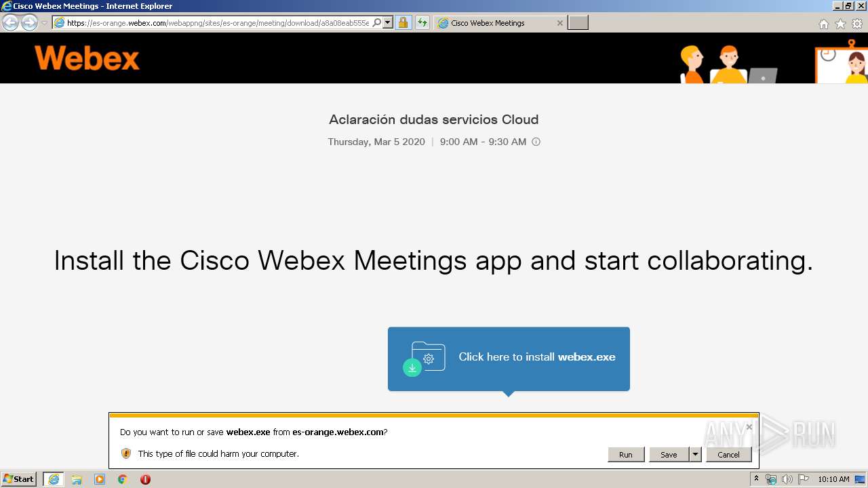Go forward with the IE forward arrow

pos(29,23)
